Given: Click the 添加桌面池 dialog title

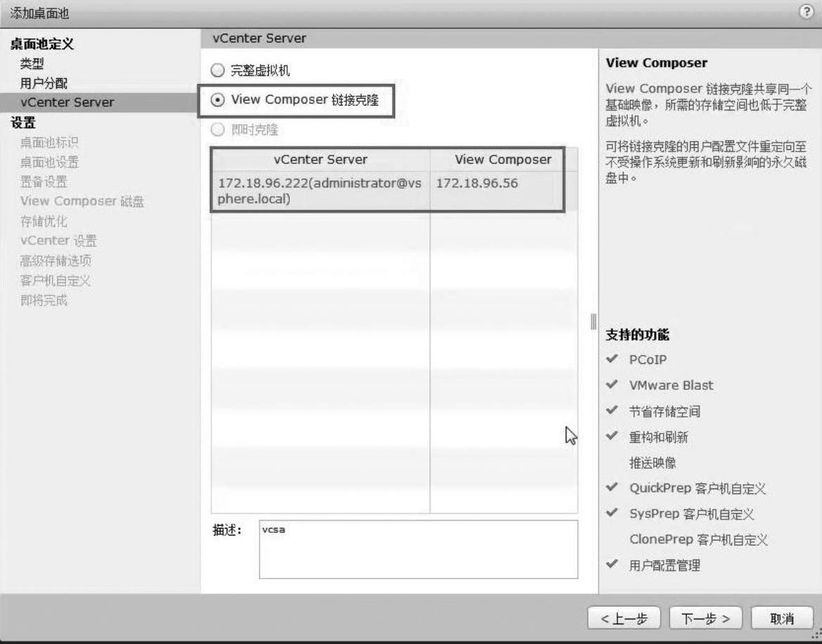Looking at the screenshot, I should [x=39, y=13].
